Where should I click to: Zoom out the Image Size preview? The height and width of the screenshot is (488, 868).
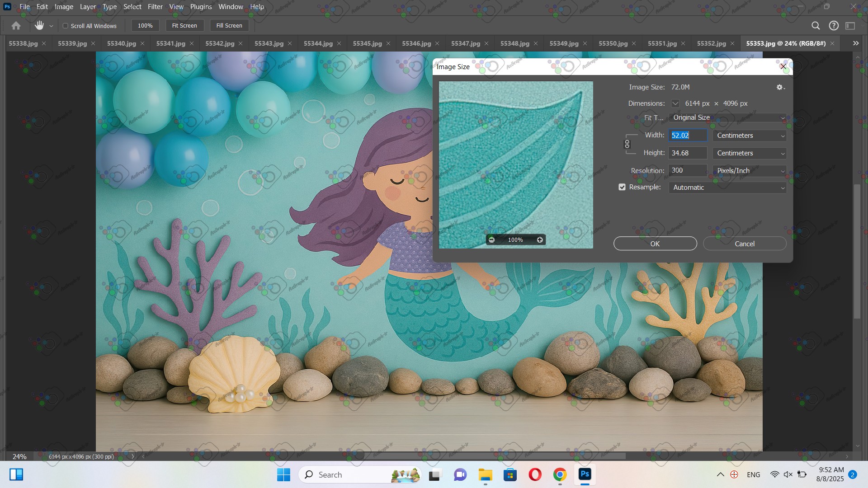pyautogui.click(x=492, y=240)
